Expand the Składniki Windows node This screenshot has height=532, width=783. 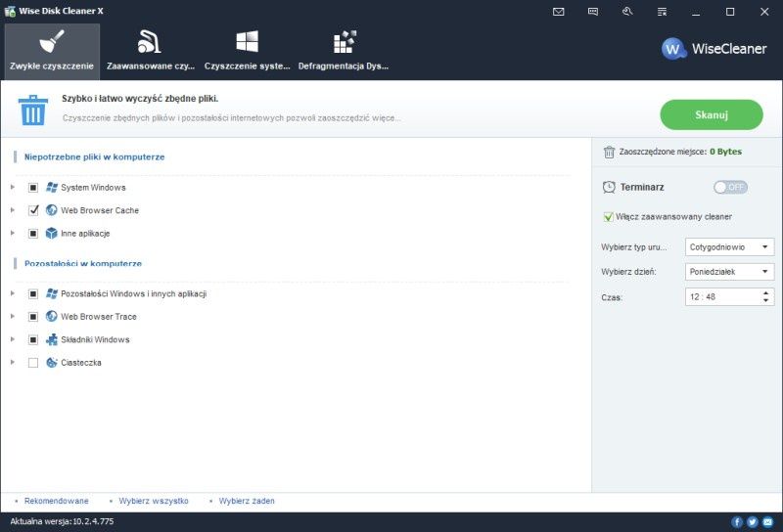coord(13,339)
